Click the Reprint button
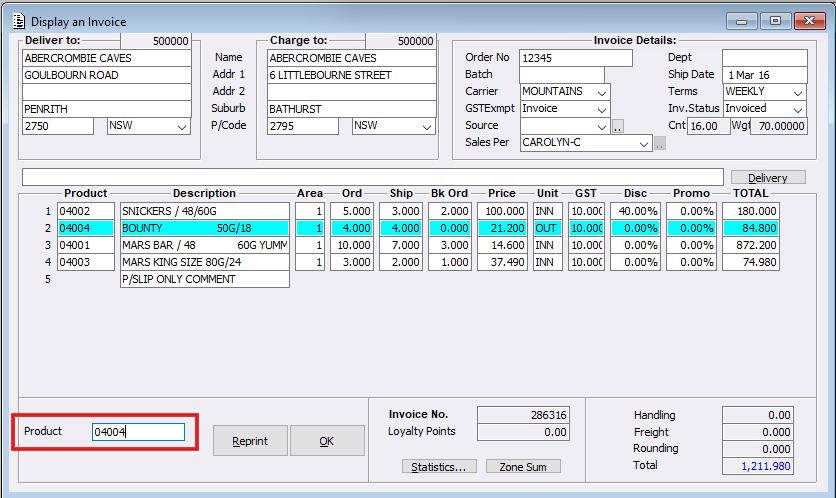The height and width of the screenshot is (498, 836). click(250, 441)
